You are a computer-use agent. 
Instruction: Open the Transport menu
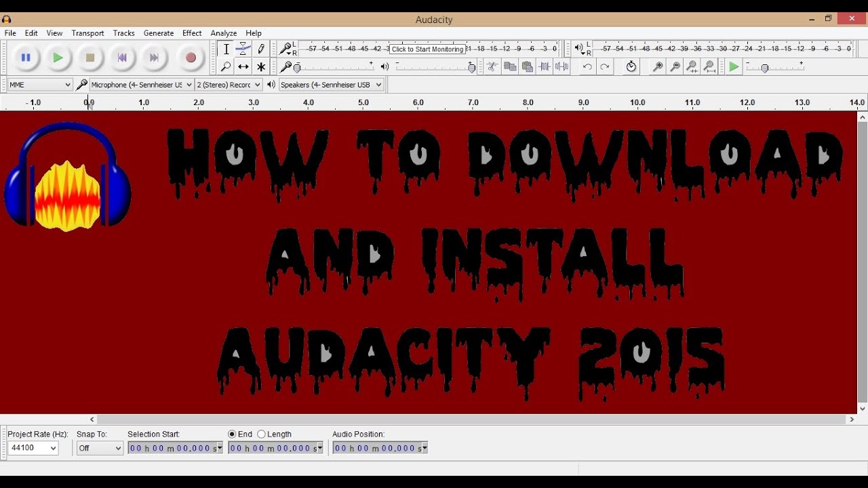tap(88, 33)
